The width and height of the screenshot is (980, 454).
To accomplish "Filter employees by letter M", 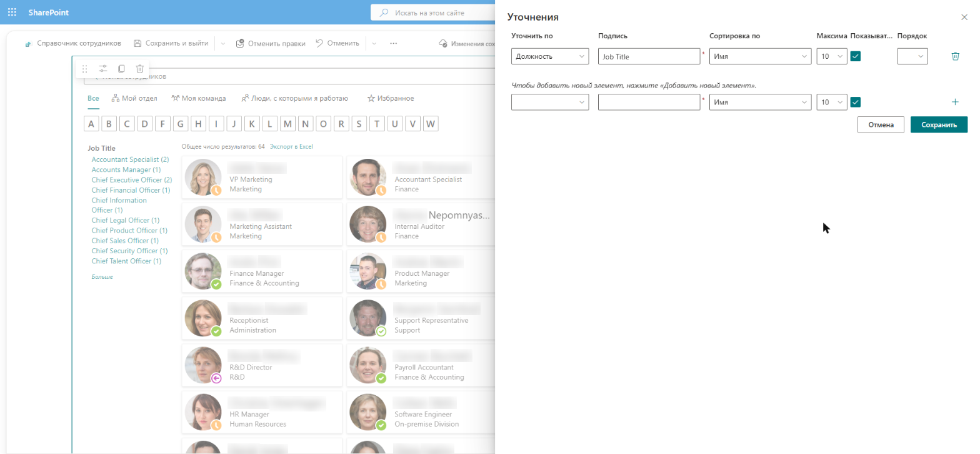I will (287, 124).
